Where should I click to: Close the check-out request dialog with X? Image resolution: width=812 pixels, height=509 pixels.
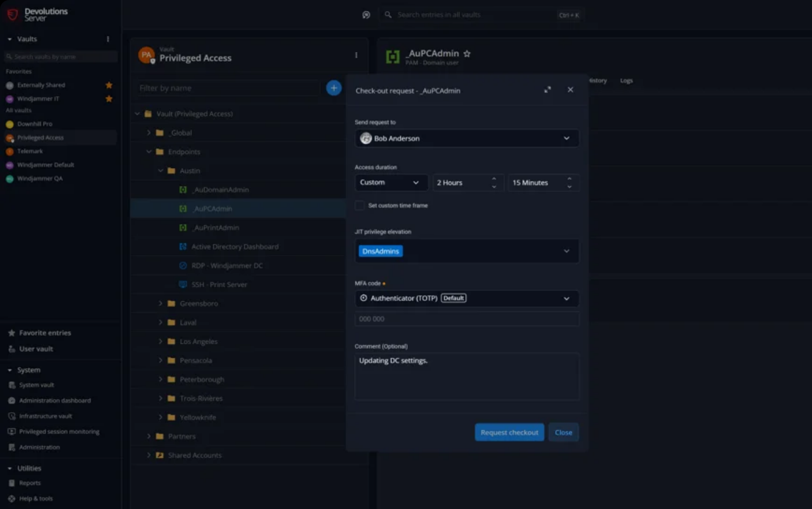(571, 90)
